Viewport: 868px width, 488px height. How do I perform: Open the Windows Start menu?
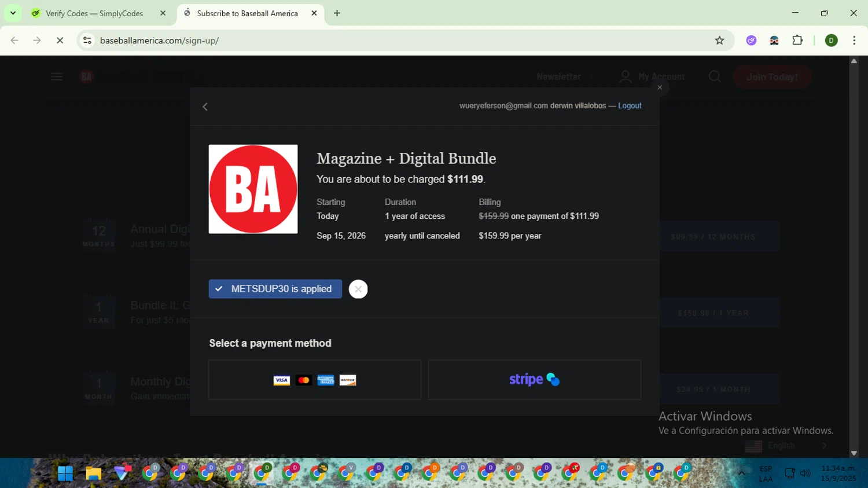[65, 473]
